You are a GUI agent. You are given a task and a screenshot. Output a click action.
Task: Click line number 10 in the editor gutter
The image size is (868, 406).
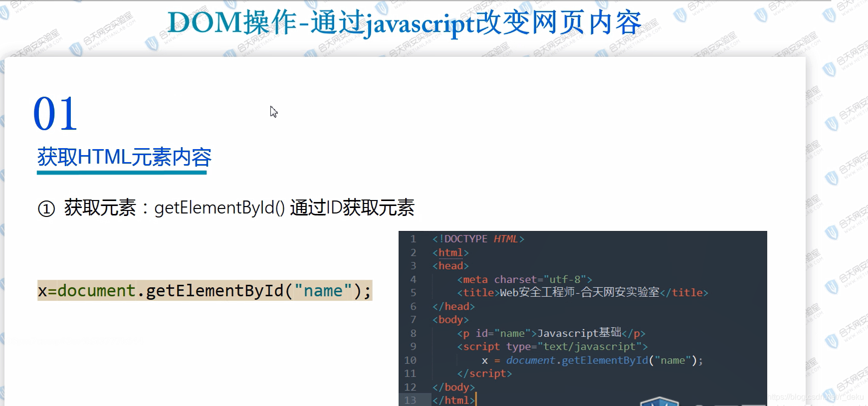coord(410,360)
